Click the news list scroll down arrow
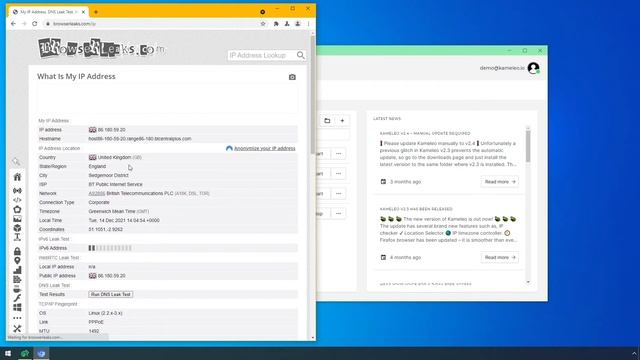Viewport: 640px width, 360px height. point(528,282)
